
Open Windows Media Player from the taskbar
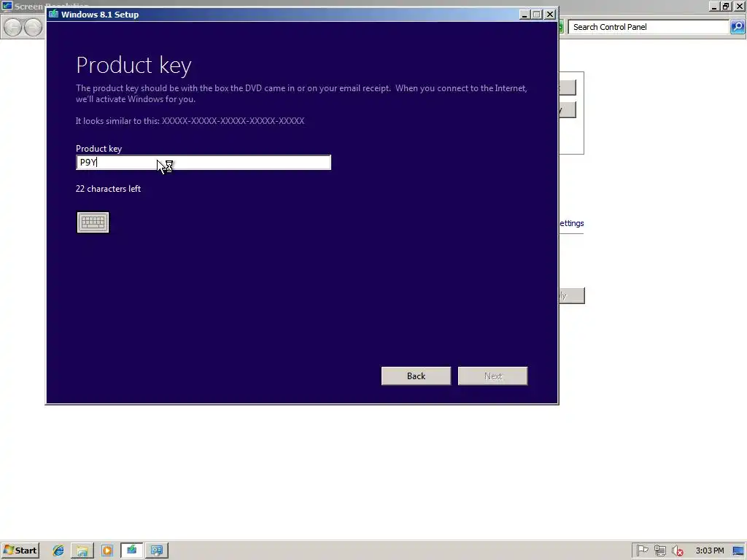point(107,551)
